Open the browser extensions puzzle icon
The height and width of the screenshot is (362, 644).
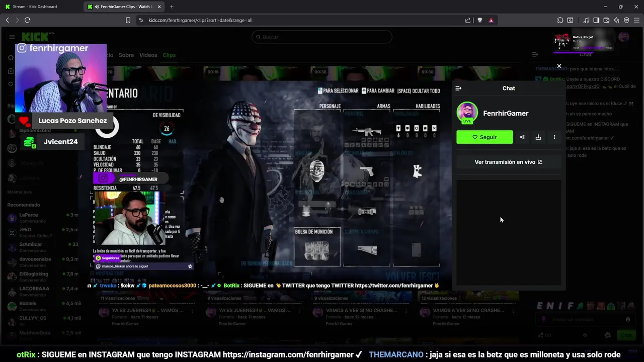click(560, 20)
